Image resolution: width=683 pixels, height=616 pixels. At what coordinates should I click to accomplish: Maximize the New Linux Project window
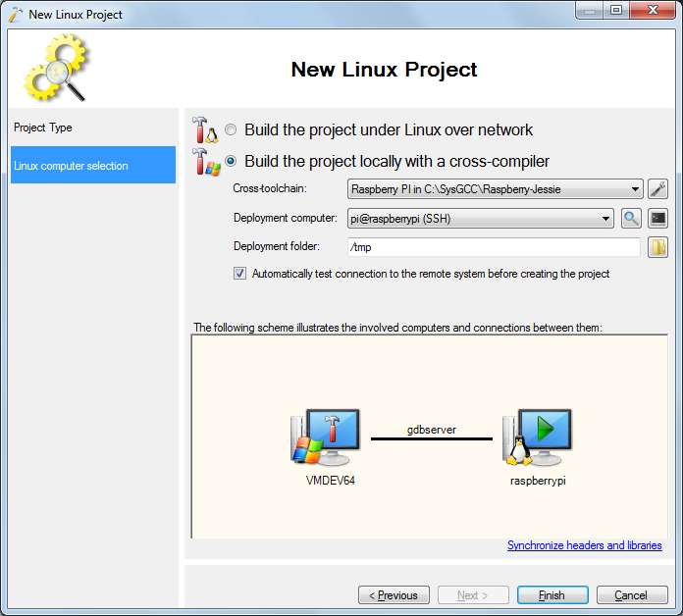click(x=616, y=10)
